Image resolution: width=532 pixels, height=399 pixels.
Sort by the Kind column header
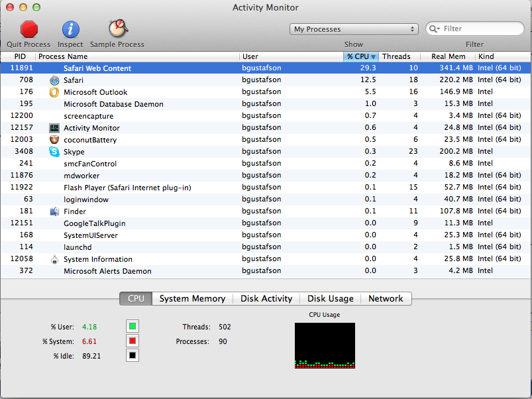[x=503, y=56]
